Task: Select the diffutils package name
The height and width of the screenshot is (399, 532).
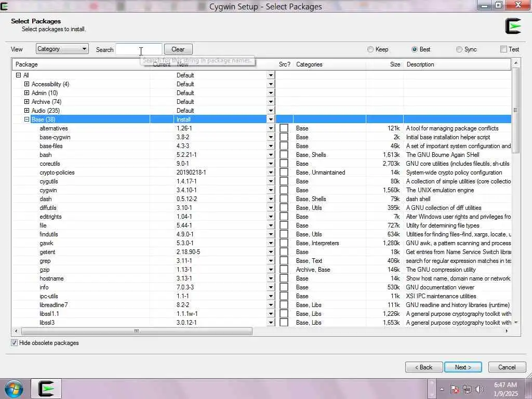Action: pyautogui.click(x=48, y=208)
